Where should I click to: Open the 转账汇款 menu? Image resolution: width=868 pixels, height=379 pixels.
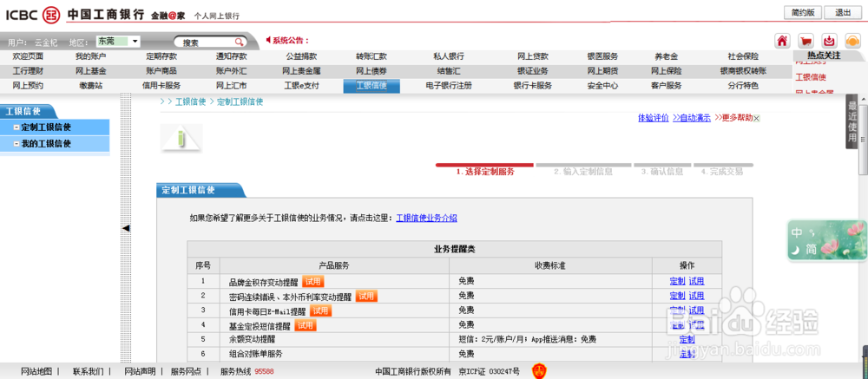tap(372, 56)
